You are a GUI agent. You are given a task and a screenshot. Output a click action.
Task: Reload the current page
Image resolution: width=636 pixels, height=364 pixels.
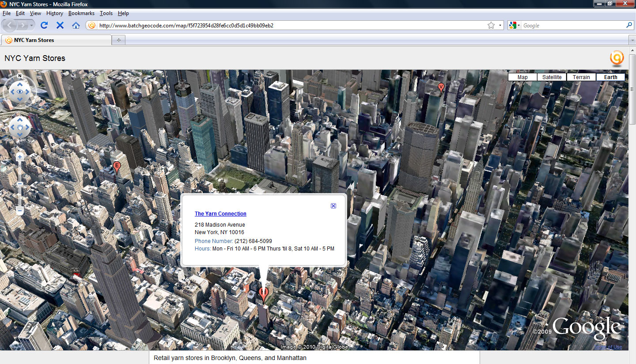click(x=44, y=25)
